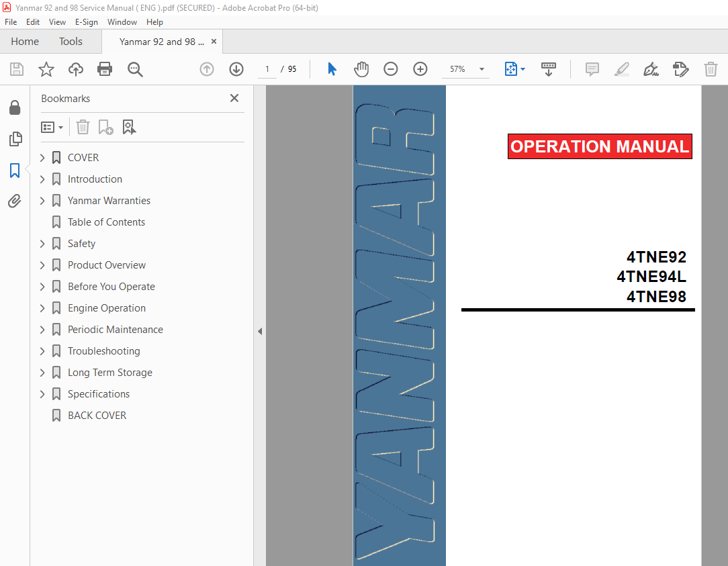Expand the Engine Operation bookmark
Viewport: 728px width, 566px height.
[42, 308]
